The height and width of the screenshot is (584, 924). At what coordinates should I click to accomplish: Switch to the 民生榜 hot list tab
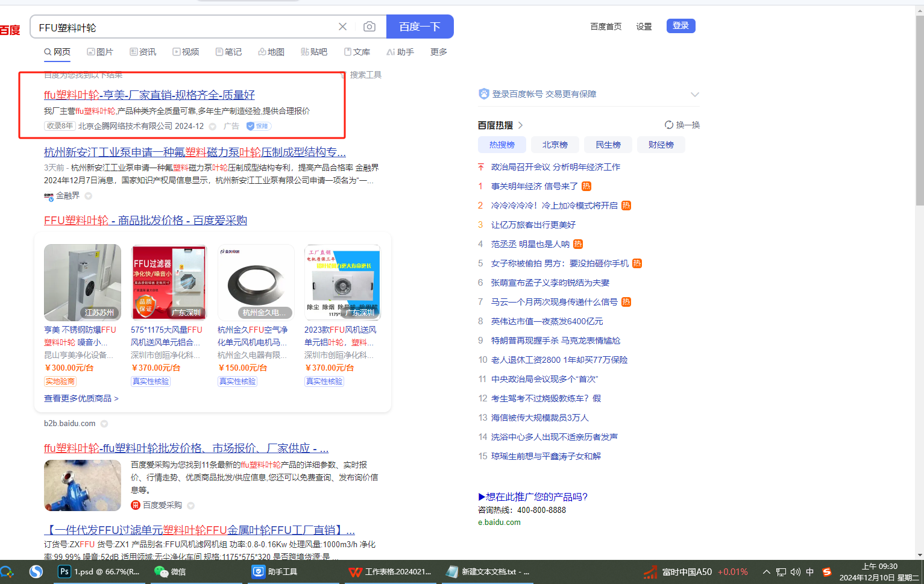[x=608, y=145]
